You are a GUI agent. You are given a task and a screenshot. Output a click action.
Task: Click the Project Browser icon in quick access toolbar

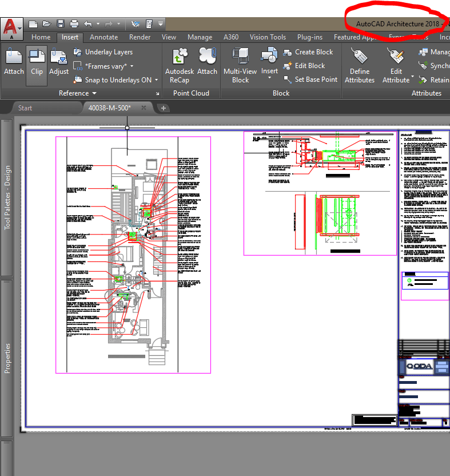click(x=149, y=24)
